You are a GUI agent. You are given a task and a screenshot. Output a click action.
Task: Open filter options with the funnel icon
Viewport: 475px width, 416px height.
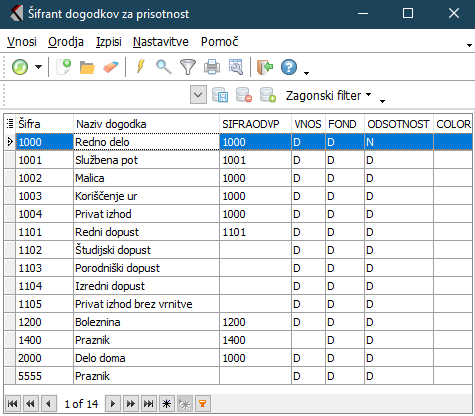[x=188, y=67]
